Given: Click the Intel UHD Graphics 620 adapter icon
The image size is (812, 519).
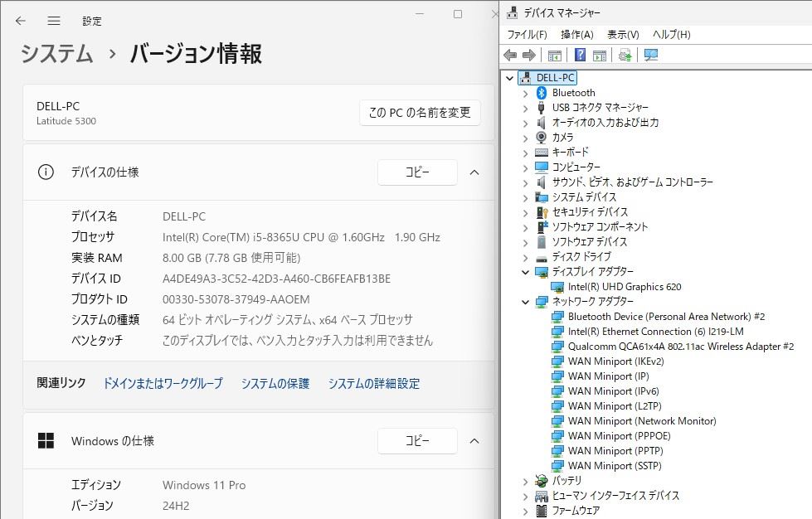Looking at the screenshot, I should point(557,287).
